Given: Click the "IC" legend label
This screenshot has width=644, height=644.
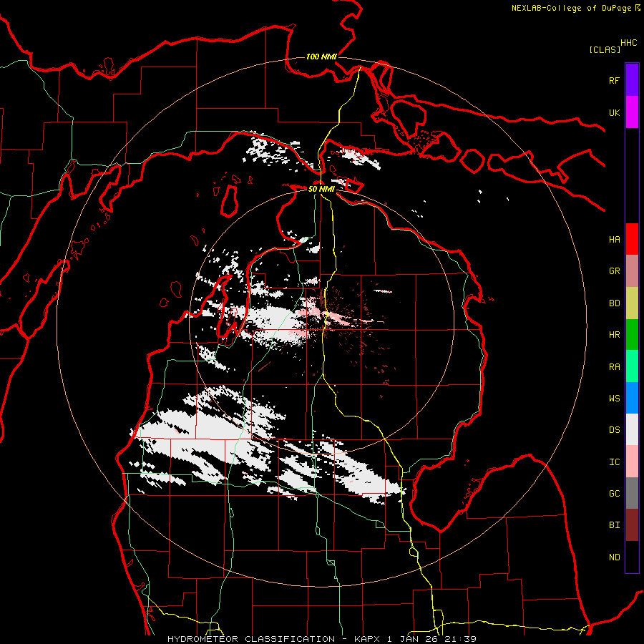Looking at the screenshot, I should click(614, 462).
